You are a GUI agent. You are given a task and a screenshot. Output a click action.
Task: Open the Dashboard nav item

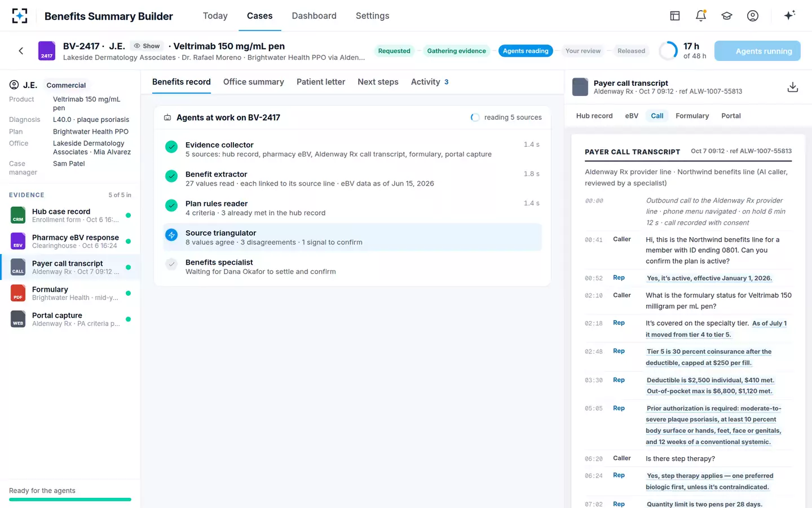pyautogui.click(x=314, y=16)
